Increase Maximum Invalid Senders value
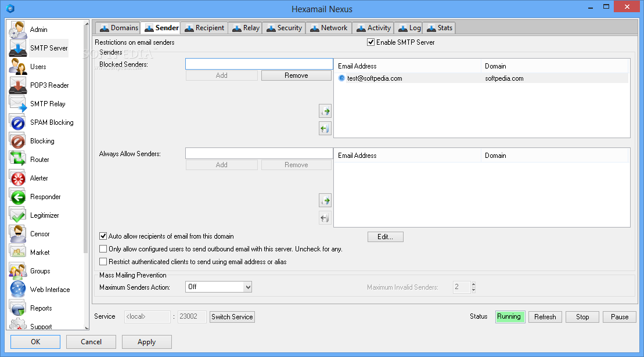Image resolution: width=644 pixels, height=357 pixels. [473, 284]
